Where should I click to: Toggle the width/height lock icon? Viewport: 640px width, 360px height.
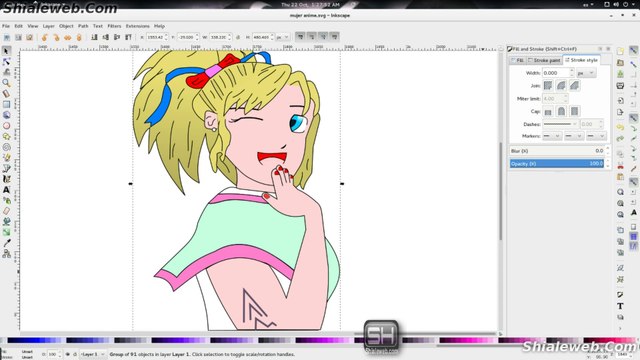pyautogui.click(x=238, y=37)
